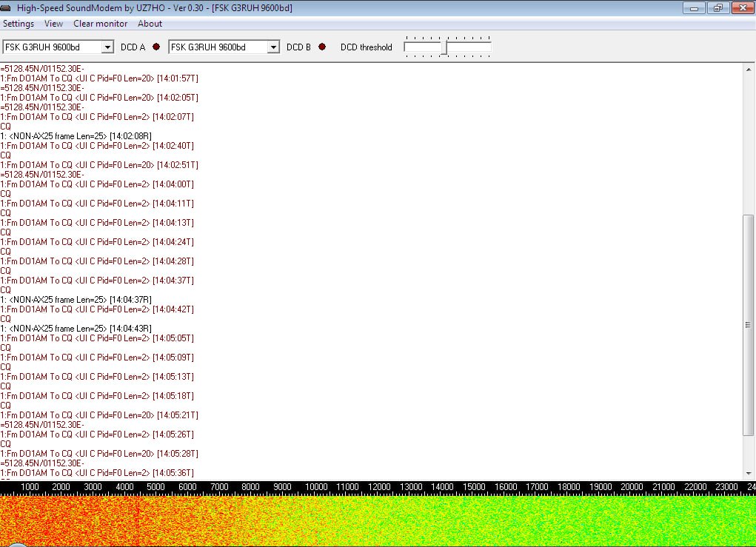Click the 16000 Hz mark on frequency scale

505,487
